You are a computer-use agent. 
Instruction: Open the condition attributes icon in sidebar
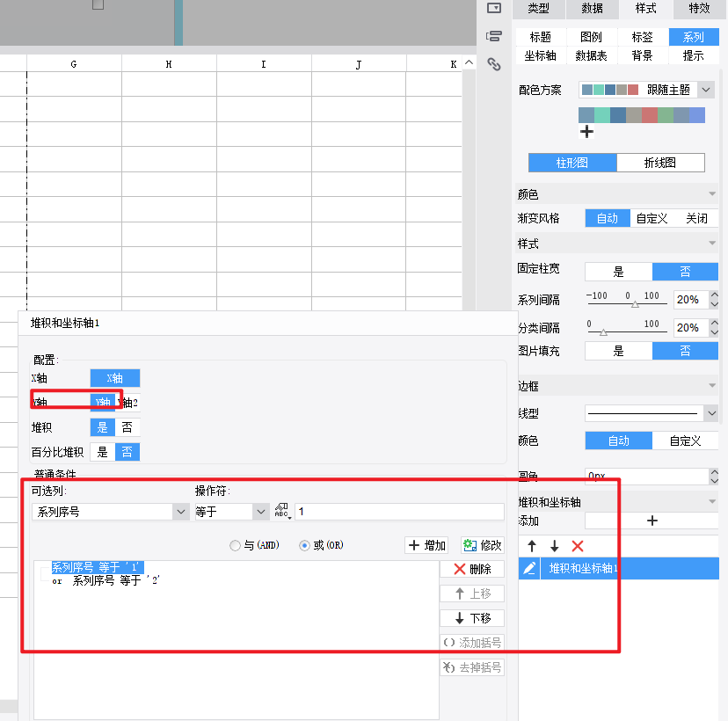[493, 36]
